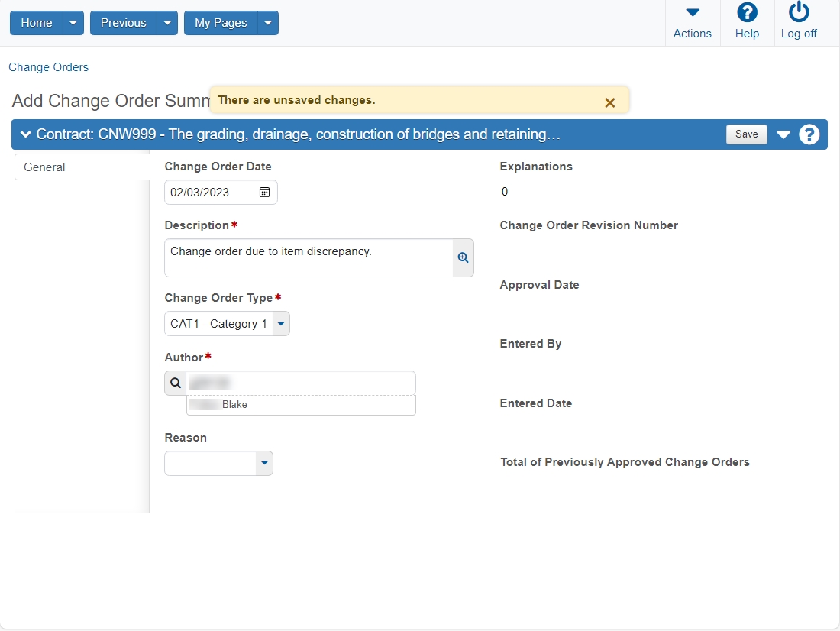
Task: Click the Log off power icon
Action: point(799,11)
